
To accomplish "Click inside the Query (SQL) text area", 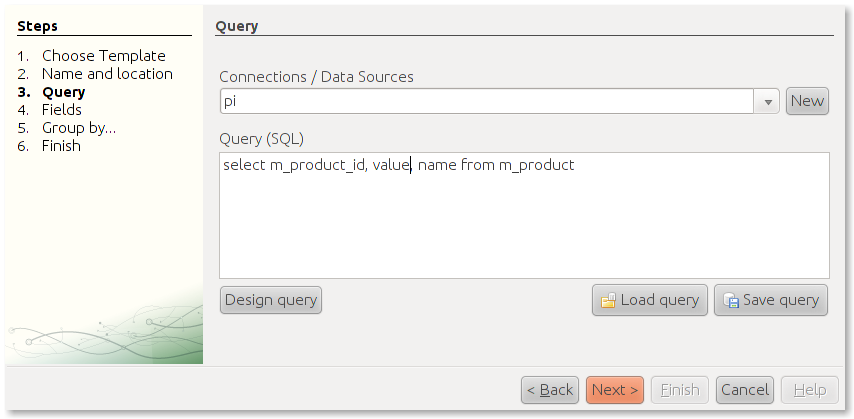I will 523,220.
